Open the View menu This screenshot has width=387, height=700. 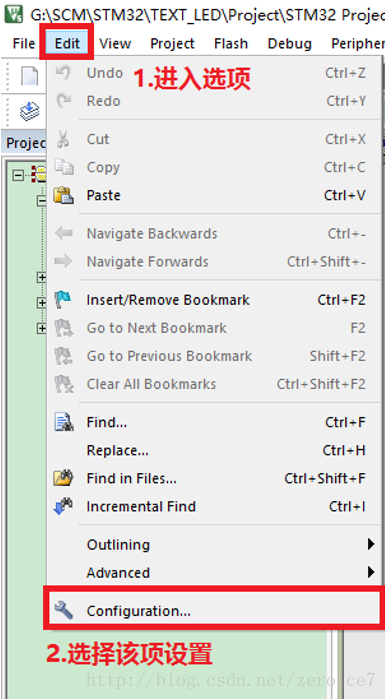pyautogui.click(x=115, y=43)
